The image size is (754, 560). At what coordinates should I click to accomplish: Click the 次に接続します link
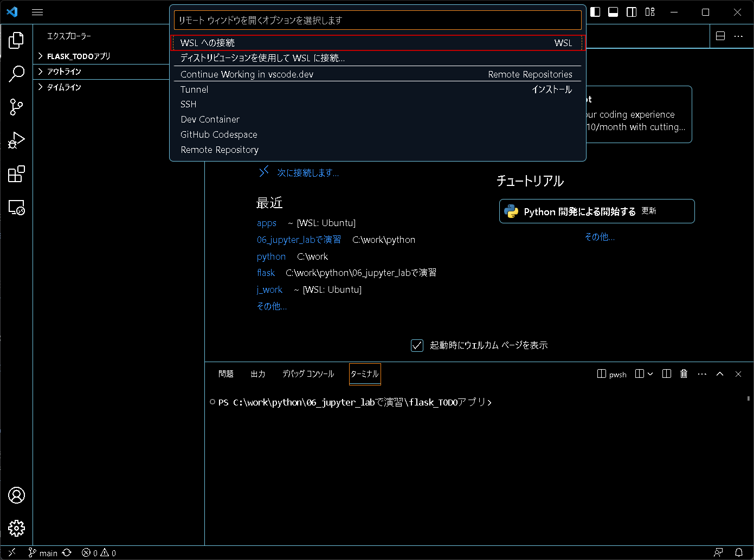[x=308, y=173]
